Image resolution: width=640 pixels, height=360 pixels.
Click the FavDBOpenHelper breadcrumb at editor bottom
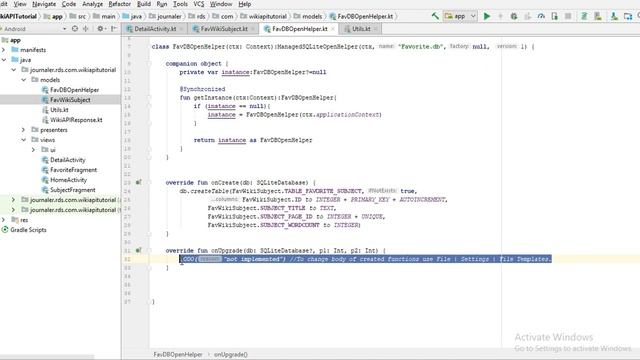point(178,354)
